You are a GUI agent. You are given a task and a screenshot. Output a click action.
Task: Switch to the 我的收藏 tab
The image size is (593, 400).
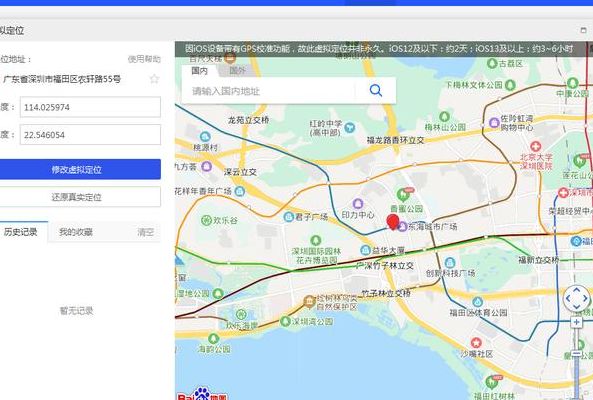tap(76, 232)
